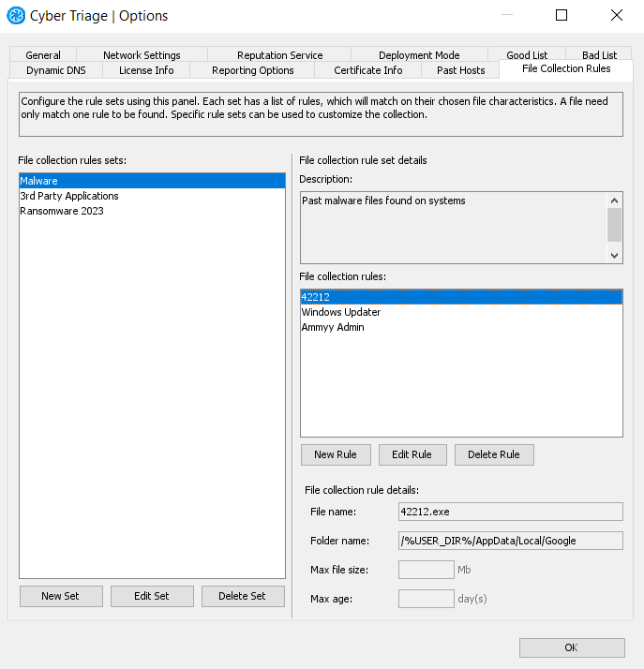Open the Reputation Service tab

[279, 54]
